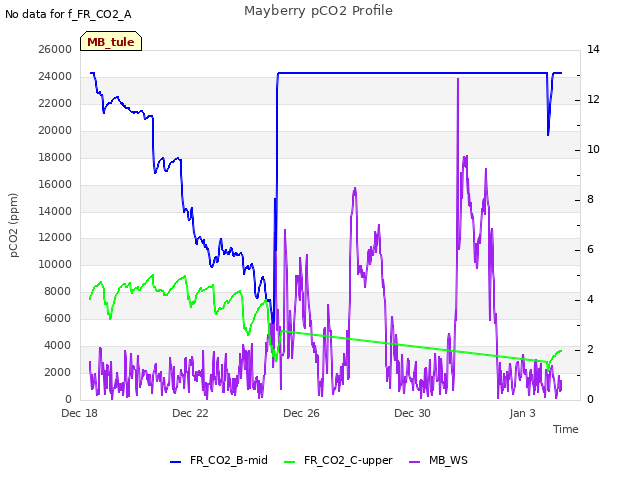Click the Mayberry pCO2 Profile chart title
Viewport: 640px width, 480px height.
[318, 11]
